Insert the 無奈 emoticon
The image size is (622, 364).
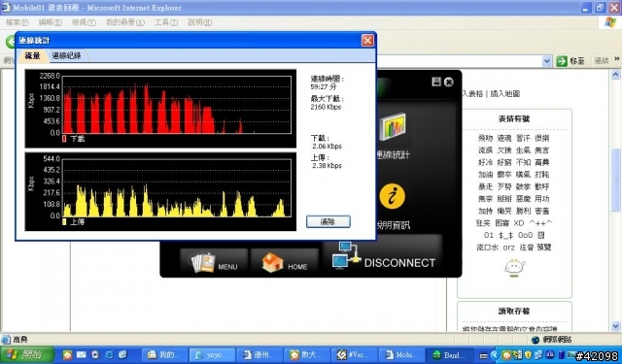(486, 199)
